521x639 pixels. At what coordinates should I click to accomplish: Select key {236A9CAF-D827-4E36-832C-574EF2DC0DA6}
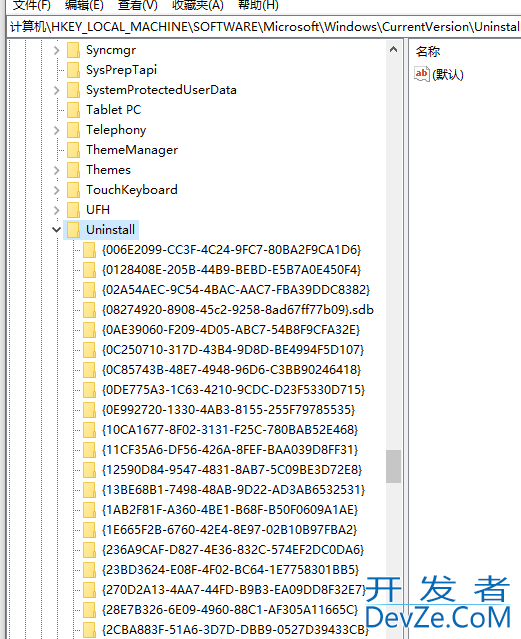point(233,549)
